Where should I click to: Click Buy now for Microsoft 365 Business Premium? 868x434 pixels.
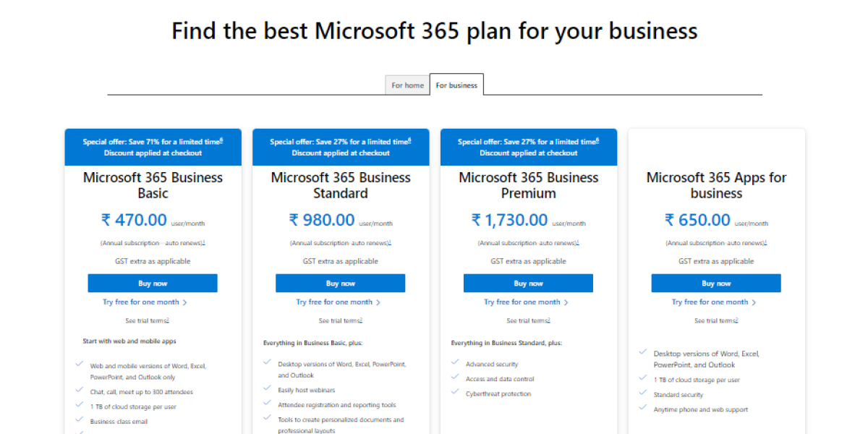click(528, 283)
